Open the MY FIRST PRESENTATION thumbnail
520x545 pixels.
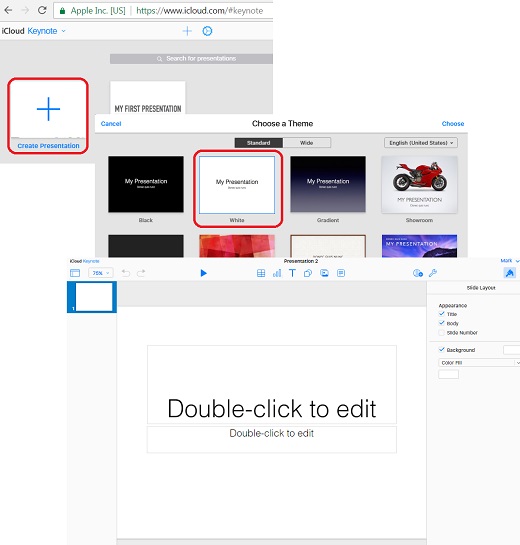[x=148, y=98]
